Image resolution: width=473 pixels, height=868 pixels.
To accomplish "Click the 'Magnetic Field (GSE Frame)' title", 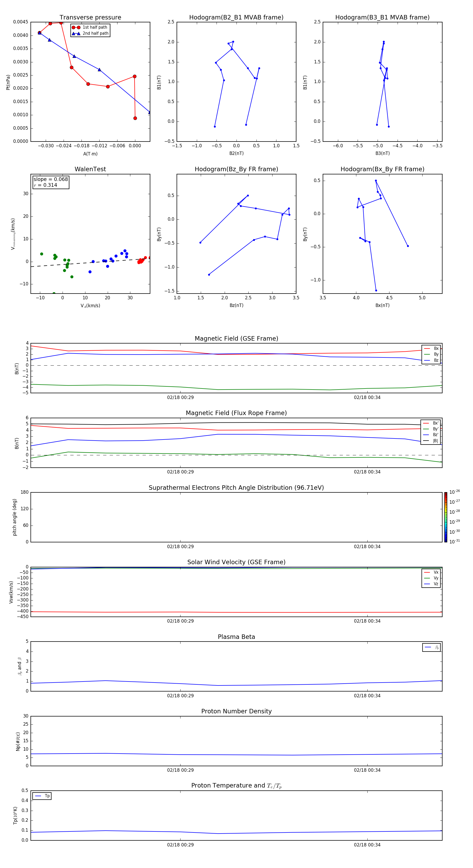I will coord(236,339).
